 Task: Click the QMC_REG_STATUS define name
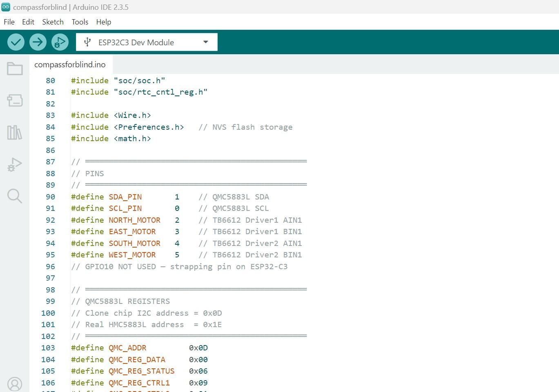tap(142, 371)
